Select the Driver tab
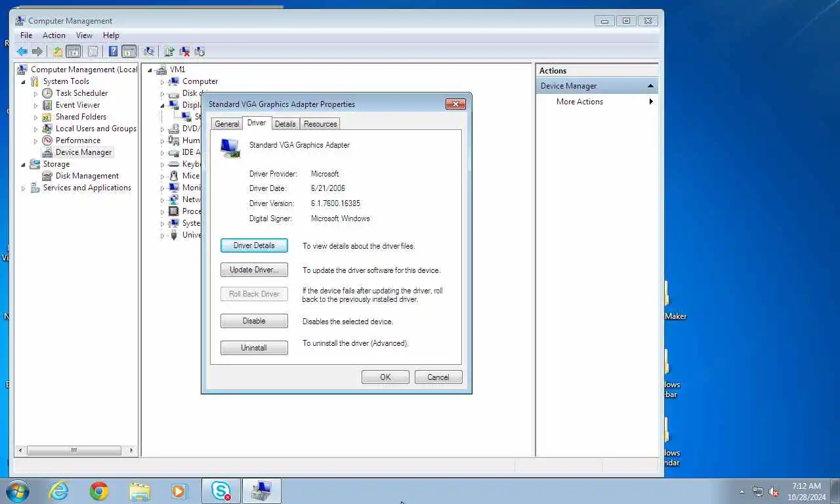Screen dimensions: 840x504 [x=257, y=123]
